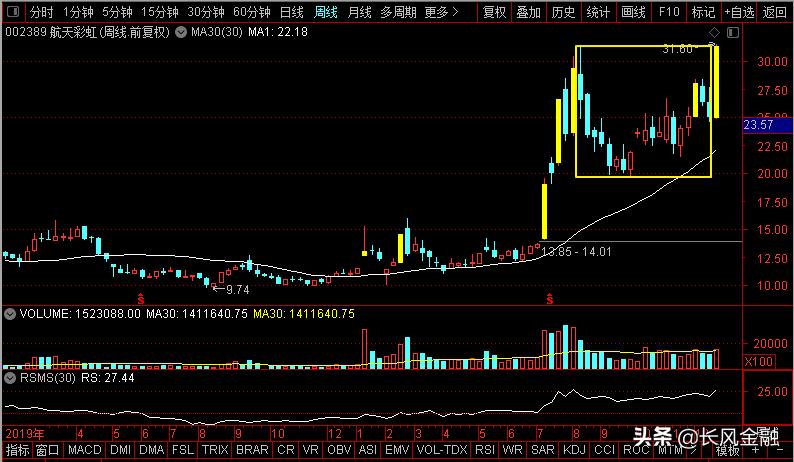Select the RSI indicator tab
Image resolution: width=794 pixels, height=462 pixels.
click(485, 450)
